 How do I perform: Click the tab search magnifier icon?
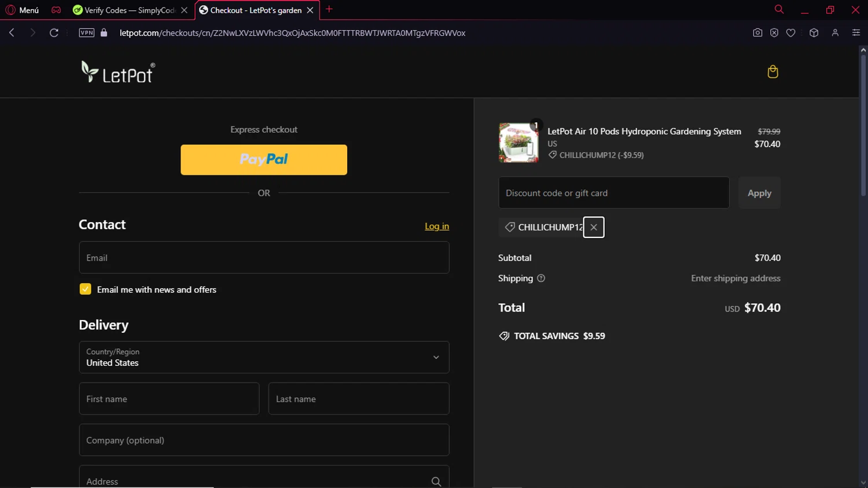779,9
